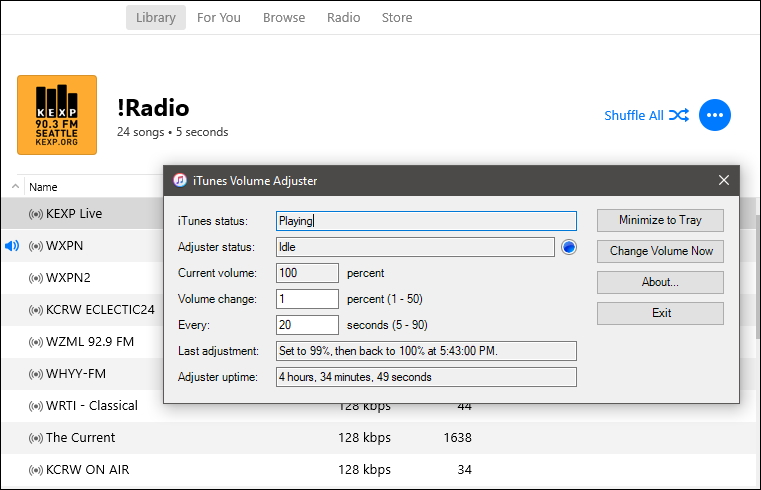Open the blue more options button

coord(715,115)
